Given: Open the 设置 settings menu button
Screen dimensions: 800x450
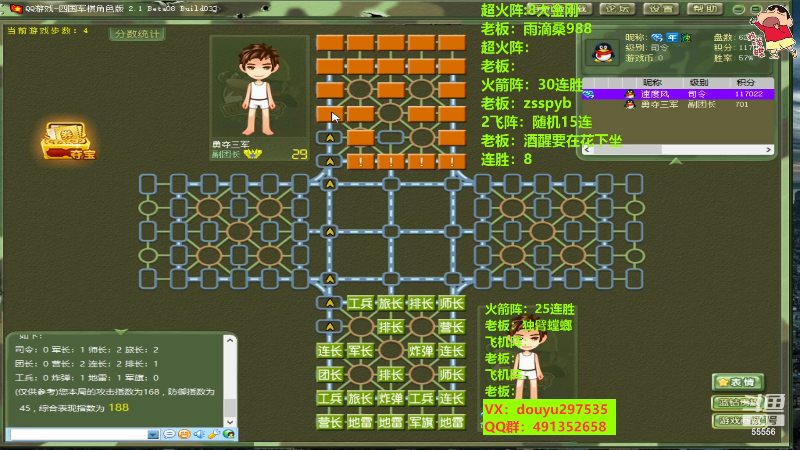Looking at the screenshot, I should [x=661, y=9].
